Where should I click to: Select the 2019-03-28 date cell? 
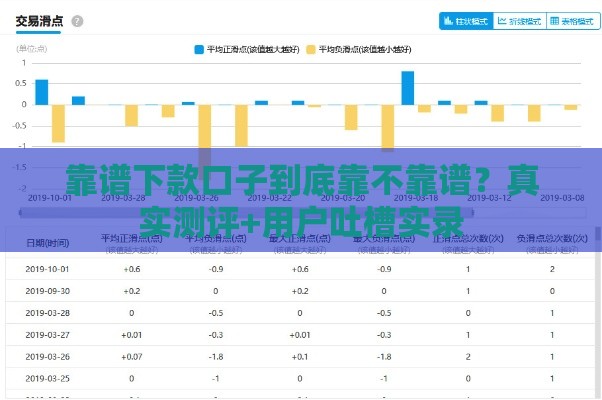(48, 313)
